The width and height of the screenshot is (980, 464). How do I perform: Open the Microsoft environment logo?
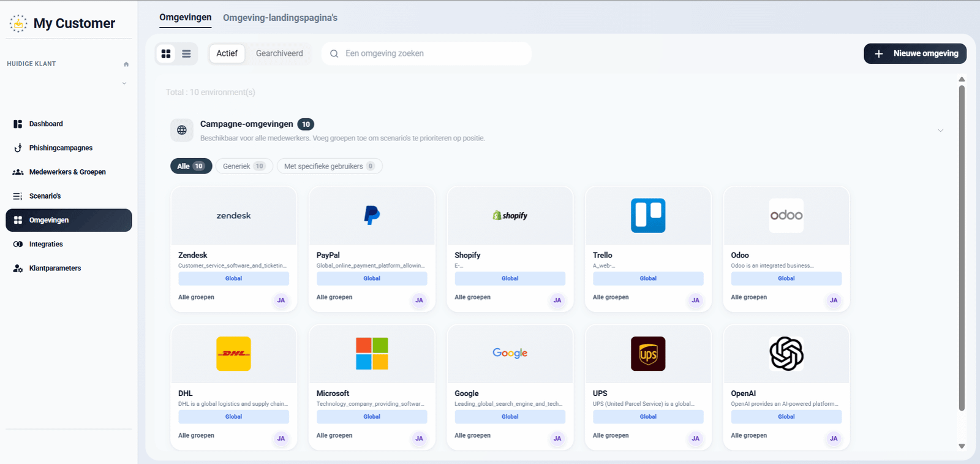372,354
